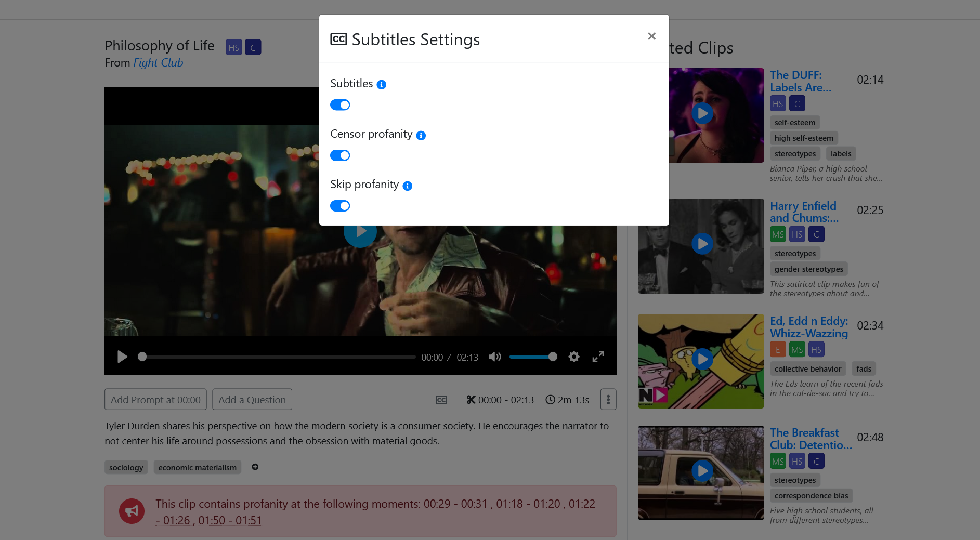980x540 pixels.
Task: Click the C badge on Breakfast Club clip
Action: (x=816, y=462)
